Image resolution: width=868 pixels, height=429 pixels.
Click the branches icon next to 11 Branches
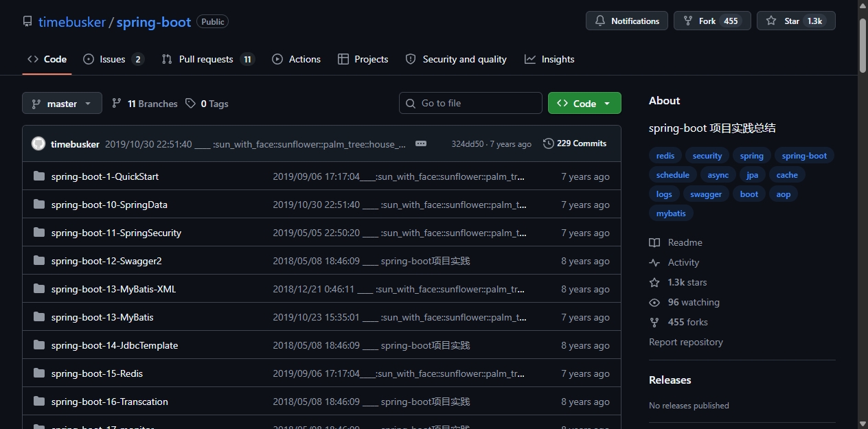[117, 104]
